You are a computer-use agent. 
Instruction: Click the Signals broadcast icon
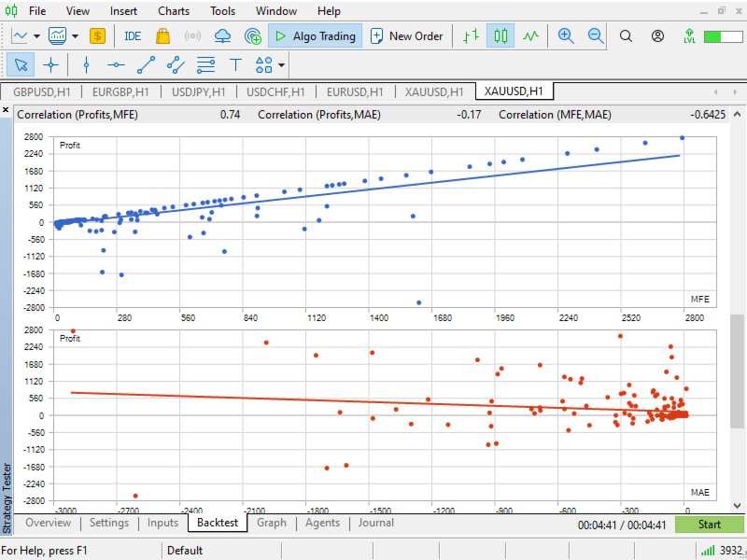tap(192, 36)
